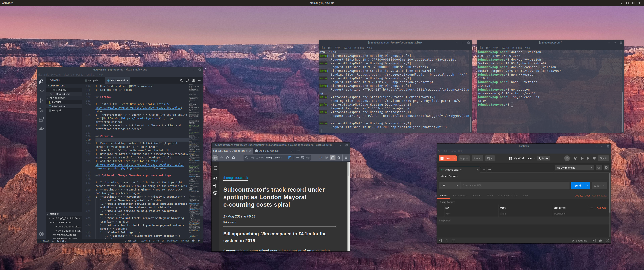Image resolution: width=644 pixels, height=270 pixels.
Task: Click Firefox reader narrate audio icon
Action: coord(215,186)
